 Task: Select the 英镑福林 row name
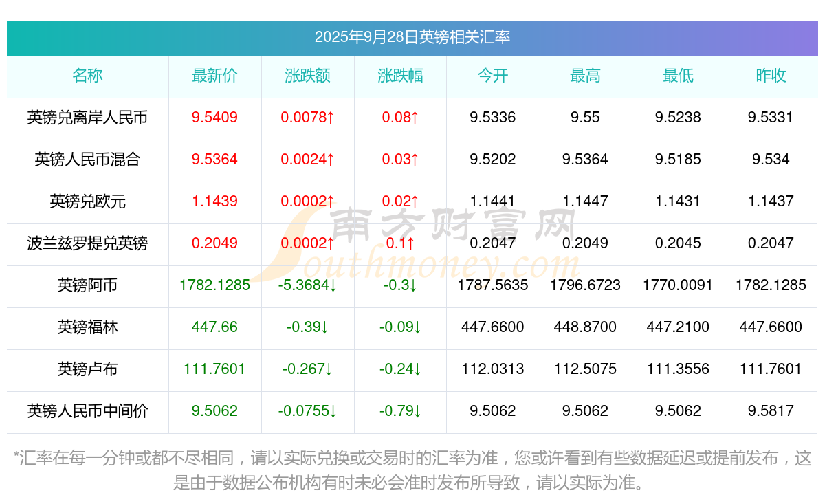(87, 327)
